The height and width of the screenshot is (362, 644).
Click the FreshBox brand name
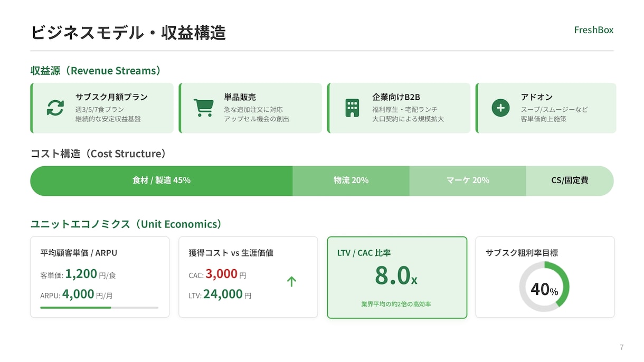[594, 30]
